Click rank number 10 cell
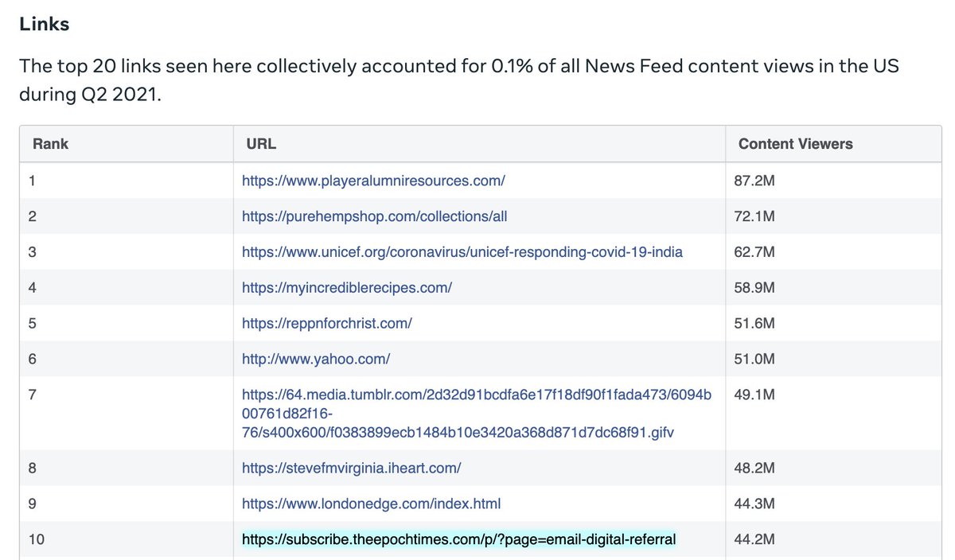 point(127,539)
